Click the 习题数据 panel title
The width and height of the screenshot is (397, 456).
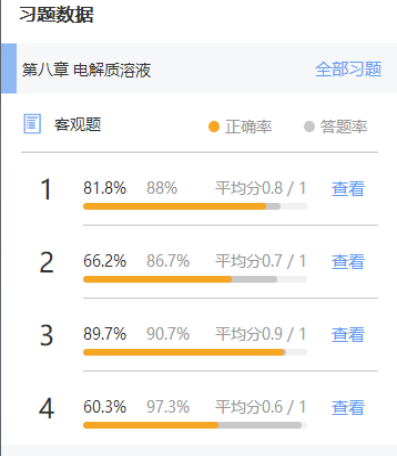click(x=56, y=15)
